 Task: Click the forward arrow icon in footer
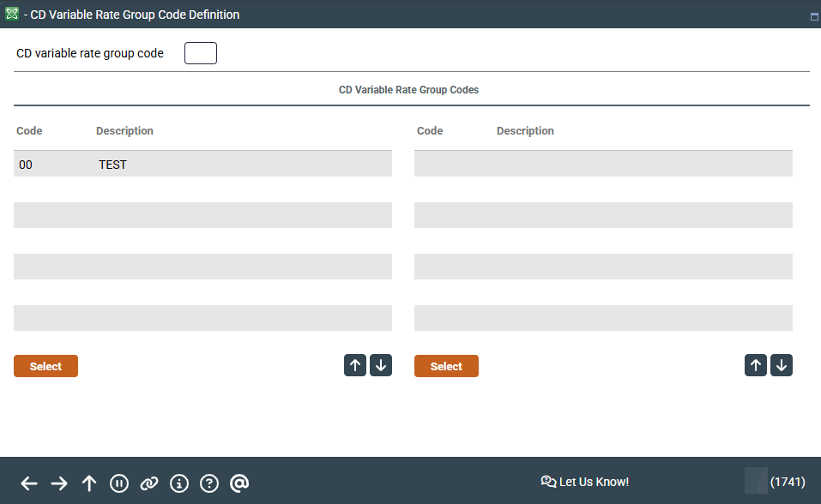pos(59,483)
